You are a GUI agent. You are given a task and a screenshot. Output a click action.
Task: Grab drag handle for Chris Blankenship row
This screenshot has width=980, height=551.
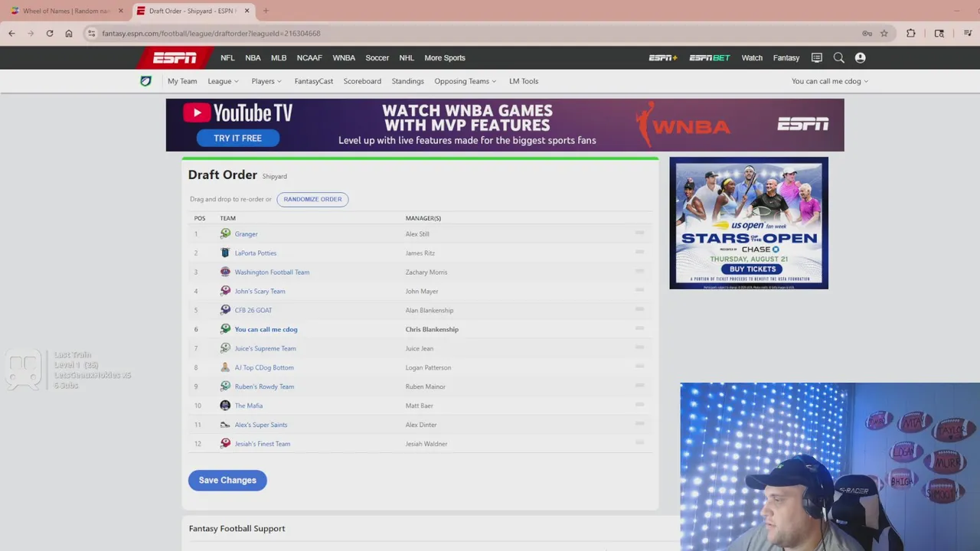click(639, 328)
